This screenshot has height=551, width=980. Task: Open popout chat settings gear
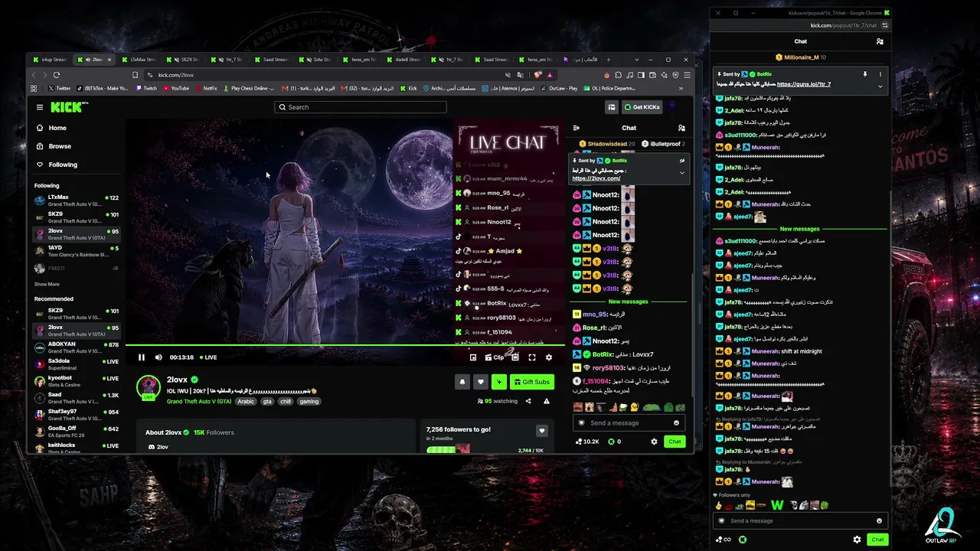coord(857,540)
